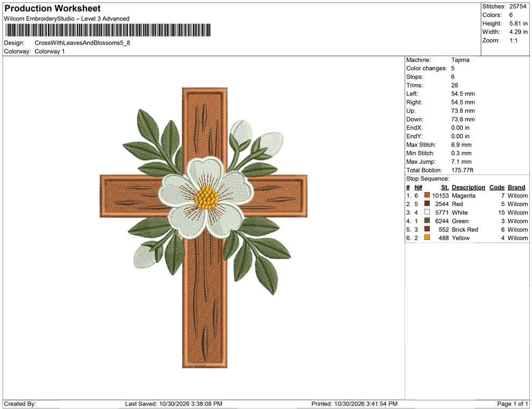This screenshot has width=532, height=409.
Task: Click the Height value 5.81 in
Action: (x=519, y=24)
